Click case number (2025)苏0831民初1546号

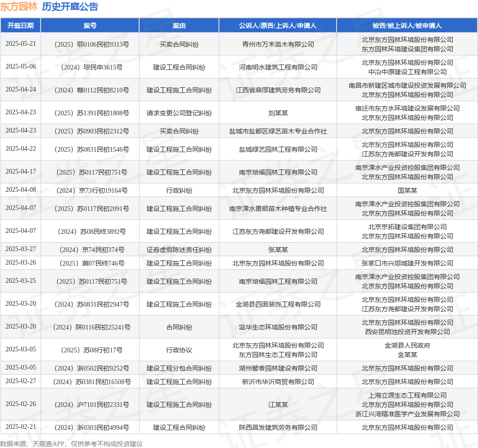92,149
